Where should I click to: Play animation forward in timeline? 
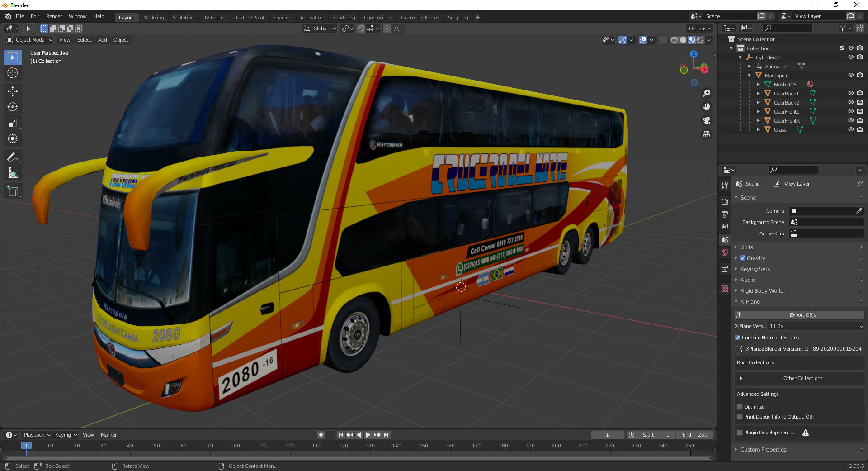tap(368, 435)
